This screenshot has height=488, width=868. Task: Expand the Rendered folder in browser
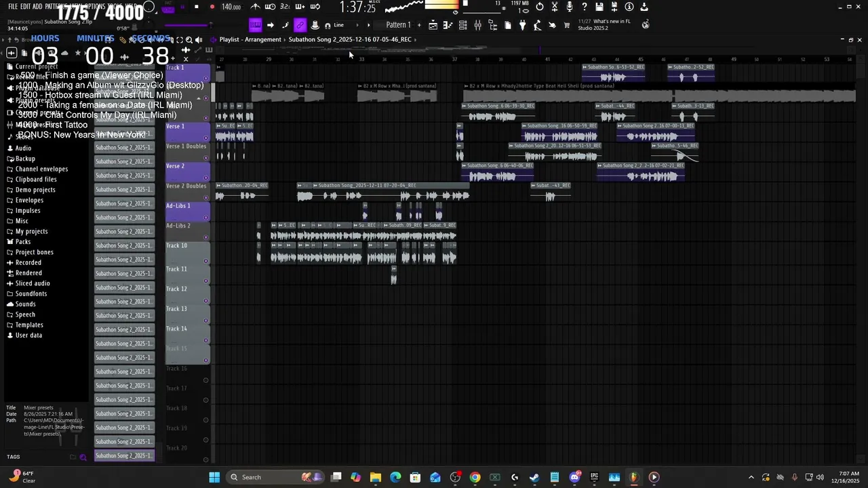[x=28, y=273]
